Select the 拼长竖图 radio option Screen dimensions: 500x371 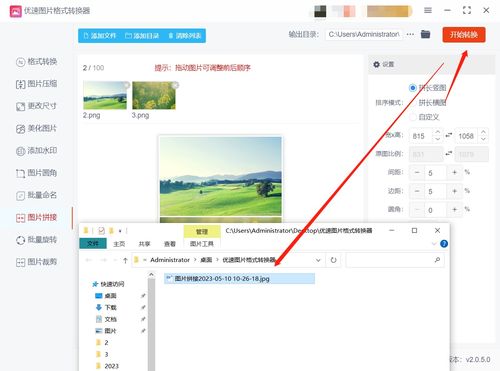coord(413,88)
